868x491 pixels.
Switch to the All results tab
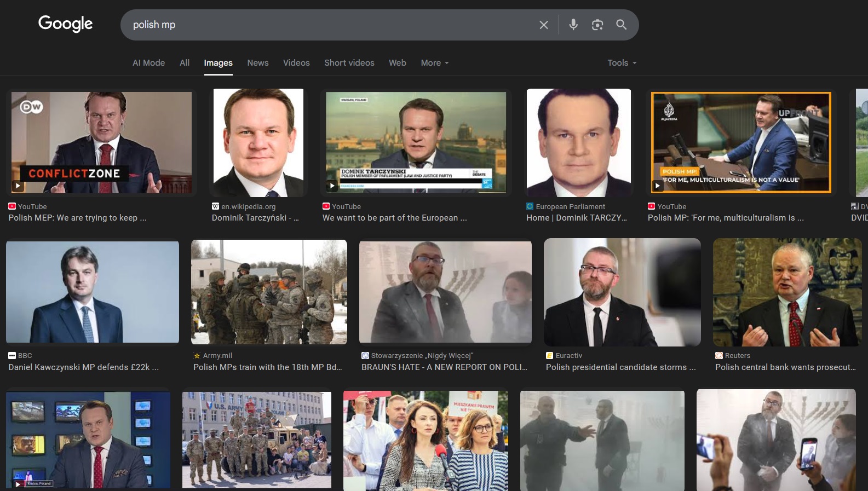185,63
